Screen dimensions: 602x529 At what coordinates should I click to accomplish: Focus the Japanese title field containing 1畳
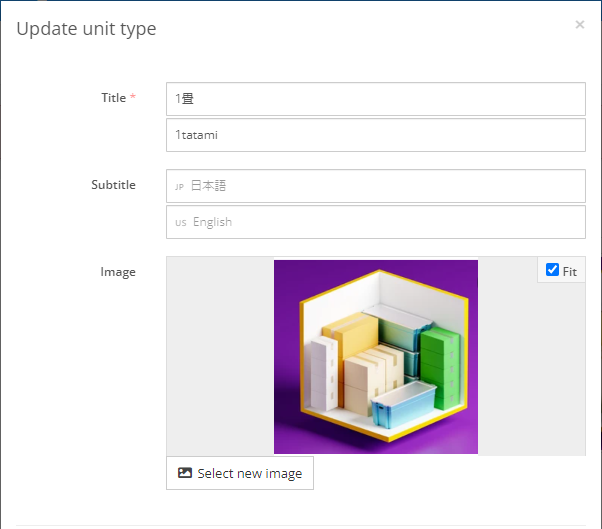pos(376,99)
